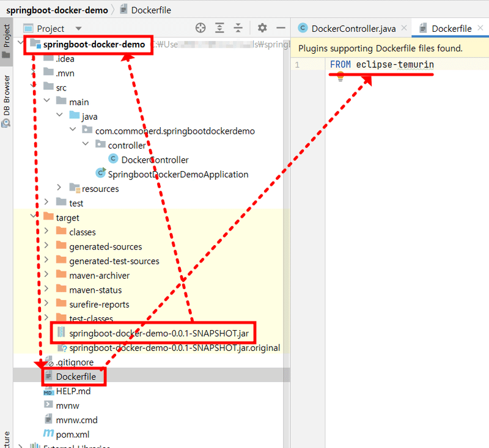This screenshot has height=448, width=489.
Task: Click the SpringbootDockerDemoApplication runnable class icon
Action: [100, 172]
